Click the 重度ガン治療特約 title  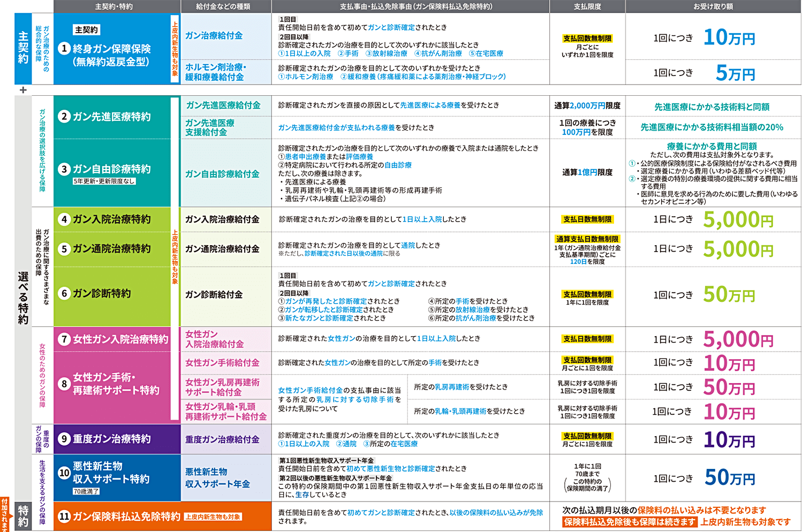click(x=112, y=439)
